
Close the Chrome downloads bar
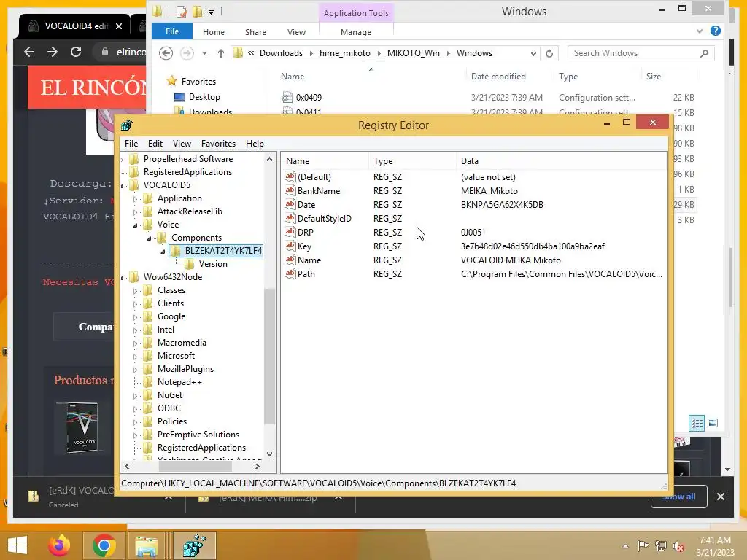[x=720, y=497]
